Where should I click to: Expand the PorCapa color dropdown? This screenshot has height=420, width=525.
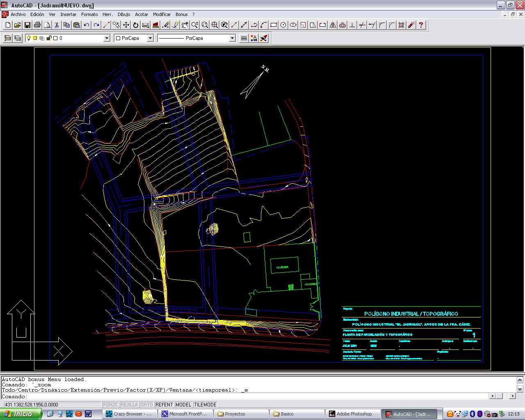150,38
